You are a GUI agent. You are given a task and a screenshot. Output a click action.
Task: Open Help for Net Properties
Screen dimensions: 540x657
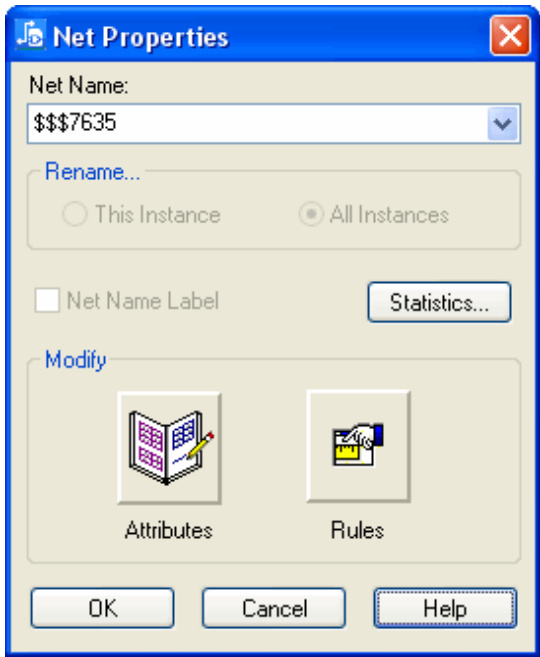click(445, 608)
